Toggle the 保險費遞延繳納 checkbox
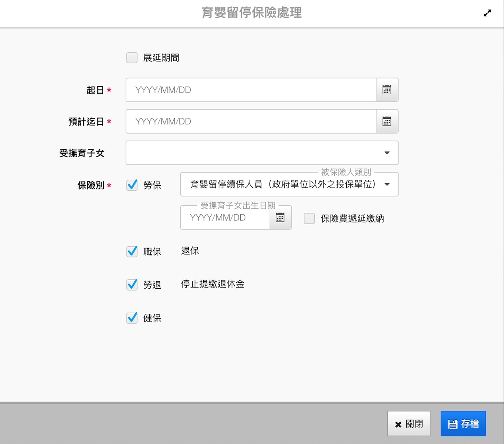This screenshot has width=504, height=444. [309, 218]
